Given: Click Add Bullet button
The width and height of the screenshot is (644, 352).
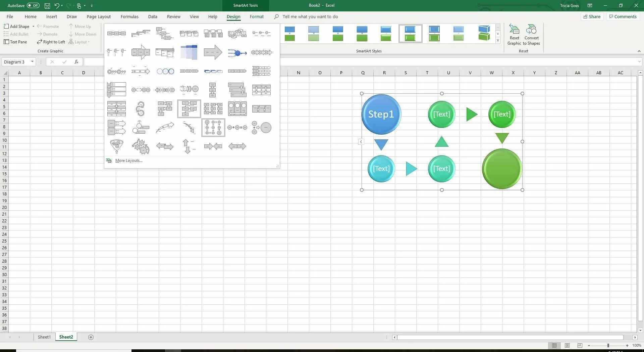Looking at the screenshot, I should 16,34.
